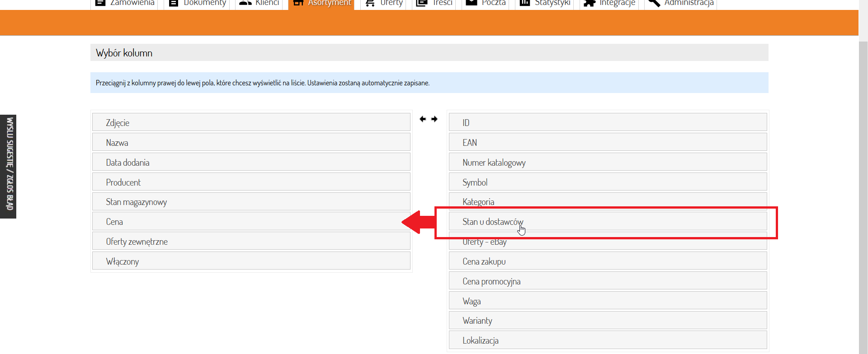The image size is (868, 354).
Task: Click the puzzle piece icon by Integracje
Action: click(589, 3)
